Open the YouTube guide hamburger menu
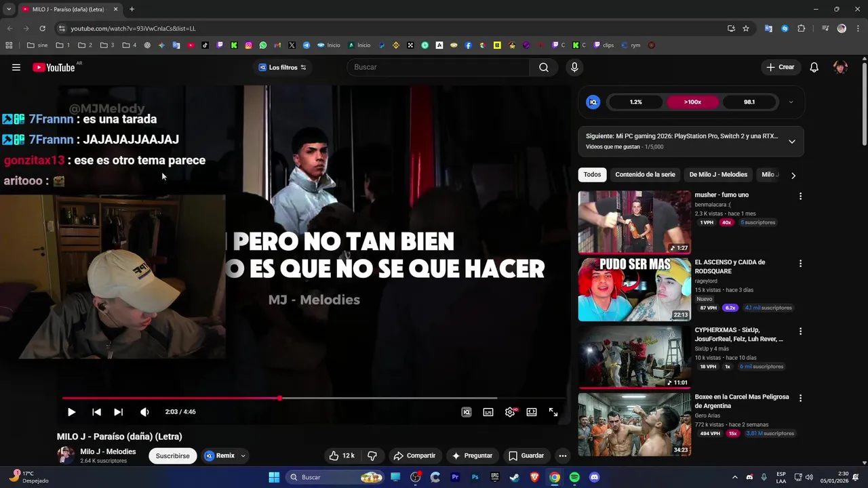Screen dimensions: 868x488 pos(16,67)
